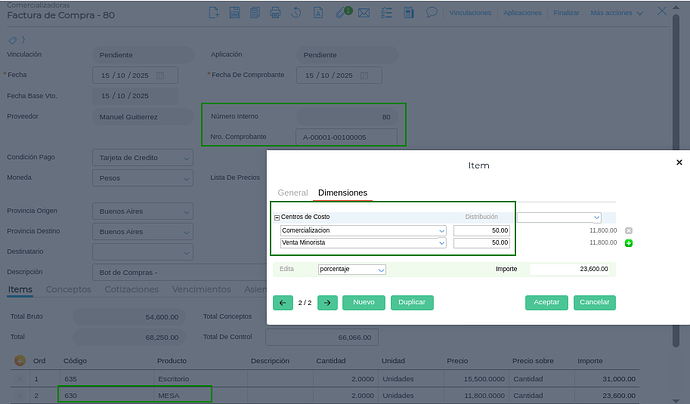690x404 pixels.
Task: Expand the porcentaje edit mode dropdown
Action: [x=380, y=269]
